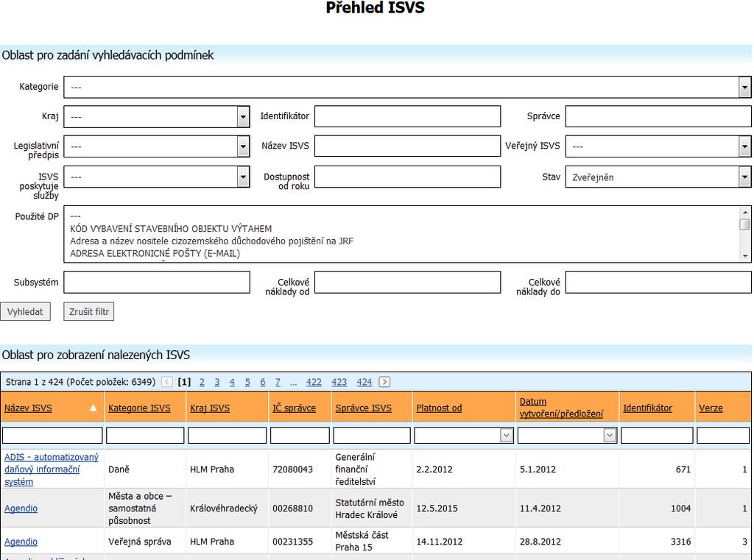The image size is (754, 560).
Task: Click the Zrušit filtr button
Action: click(x=89, y=311)
